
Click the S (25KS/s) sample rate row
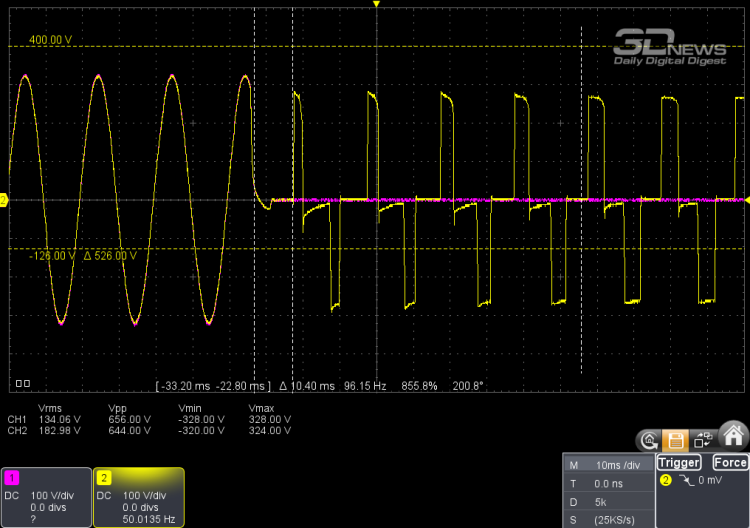609,520
